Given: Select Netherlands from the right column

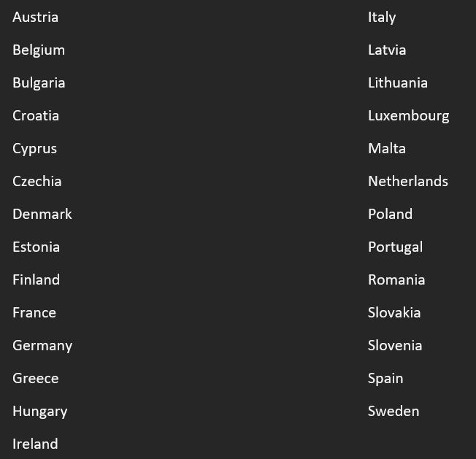Looking at the screenshot, I should pos(408,181).
